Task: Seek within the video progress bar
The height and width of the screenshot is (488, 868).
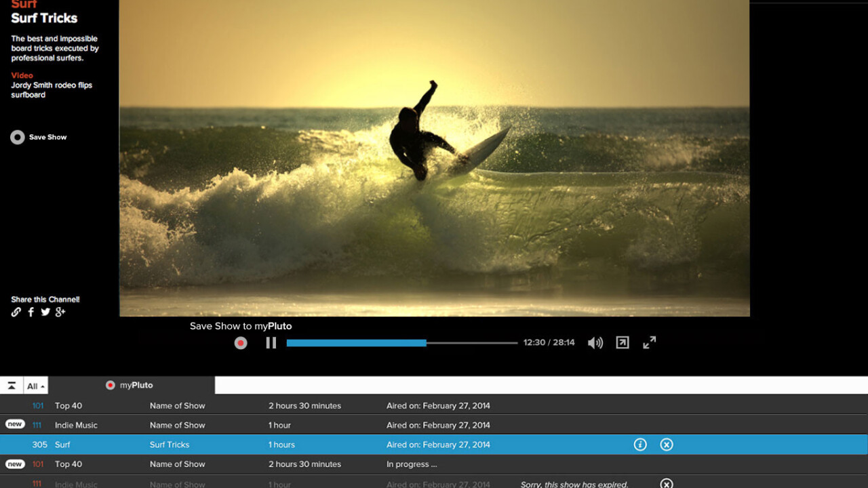Action: pyautogui.click(x=401, y=343)
